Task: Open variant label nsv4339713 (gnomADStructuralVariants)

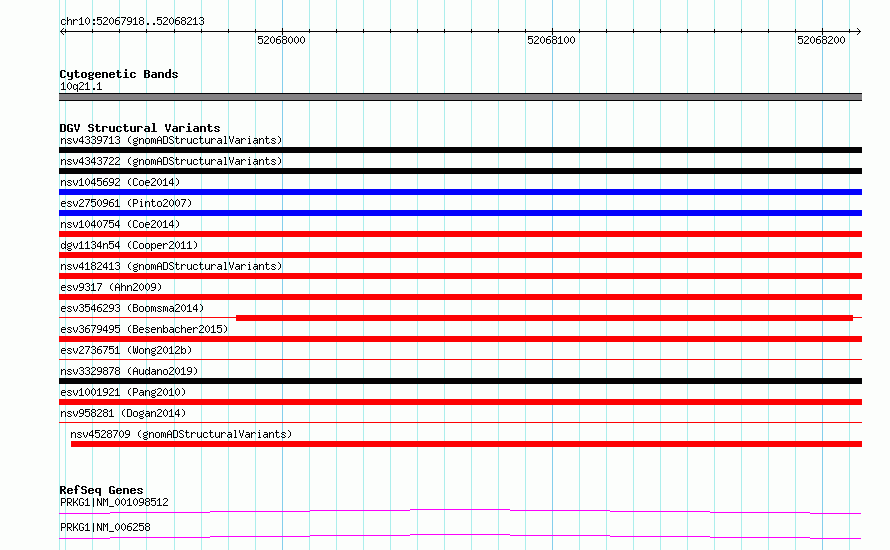Action: (171, 140)
